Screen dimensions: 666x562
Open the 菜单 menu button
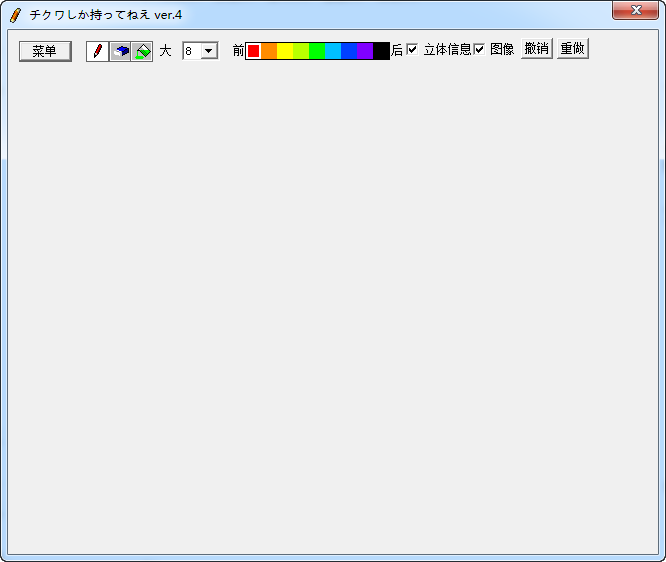click(45, 51)
